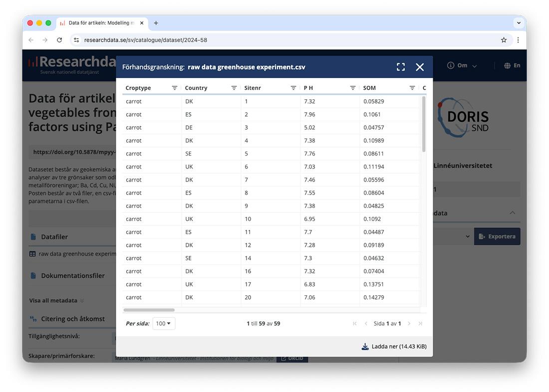Open the Croptype column filter icon

tap(175, 87)
